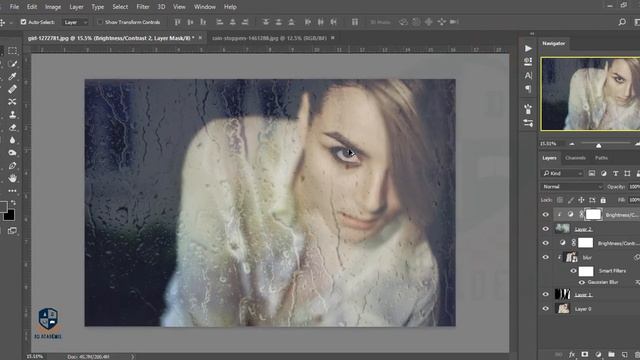640x360 pixels.
Task: Select the Layer 0 name
Action: tap(583, 309)
